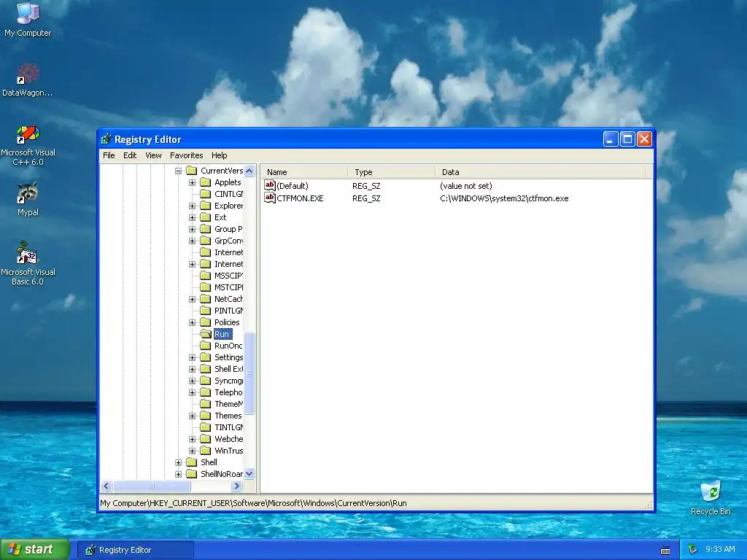Click the Themes folder icon

[205, 416]
